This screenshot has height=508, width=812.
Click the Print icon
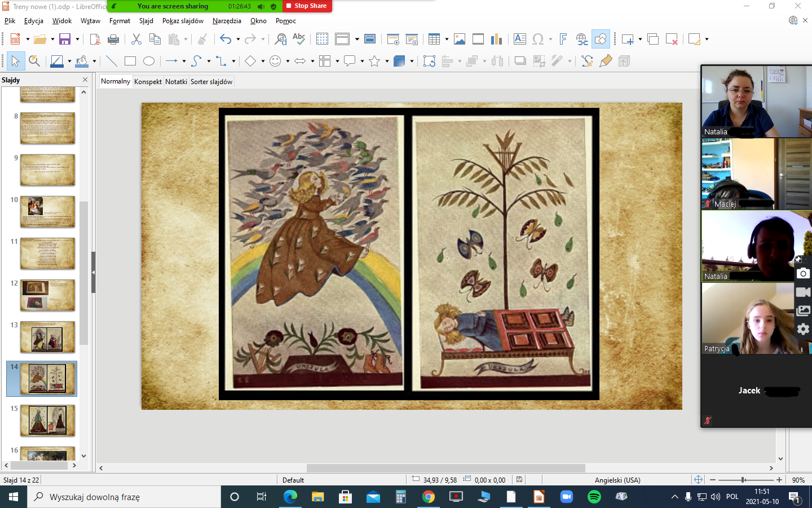(x=113, y=39)
